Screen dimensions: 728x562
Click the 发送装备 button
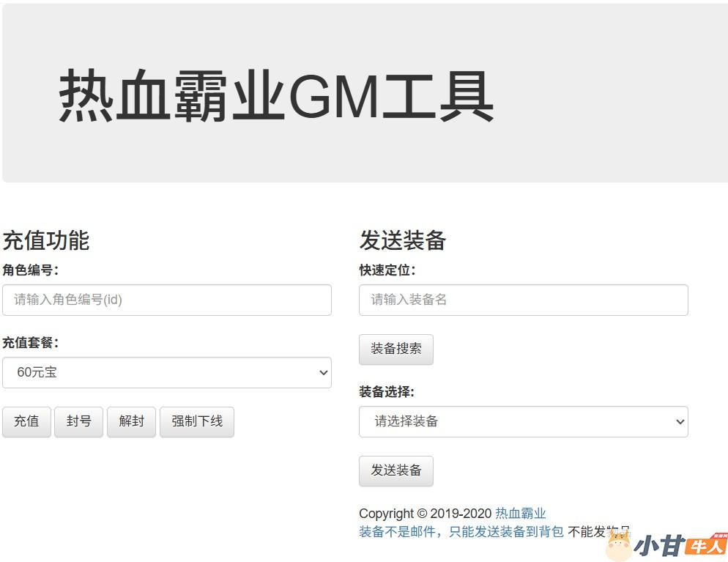click(396, 471)
